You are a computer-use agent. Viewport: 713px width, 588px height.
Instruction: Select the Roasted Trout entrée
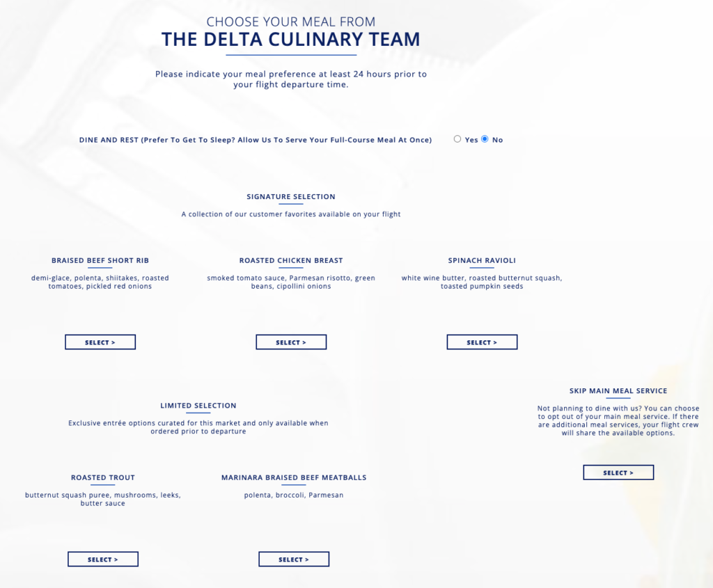click(102, 559)
